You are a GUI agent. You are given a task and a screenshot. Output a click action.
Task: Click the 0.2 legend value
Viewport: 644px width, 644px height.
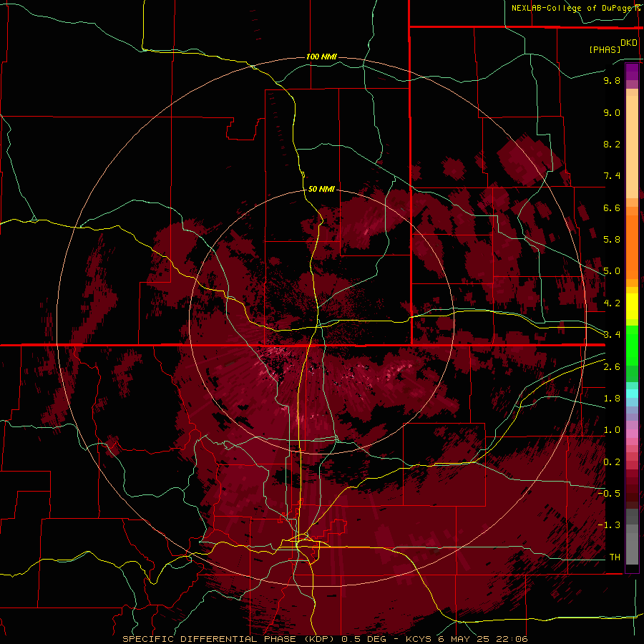tap(612, 462)
